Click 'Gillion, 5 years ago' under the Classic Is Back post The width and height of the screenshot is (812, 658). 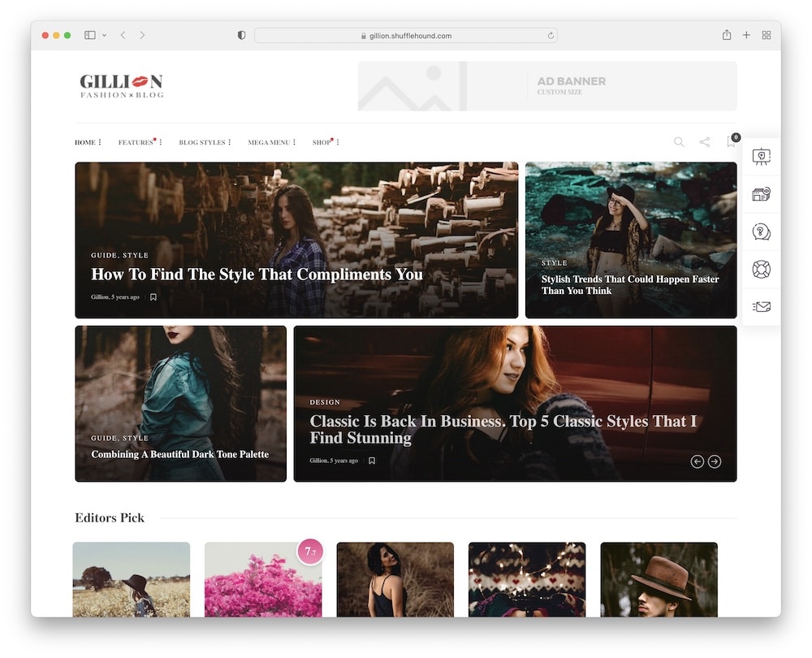click(334, 461)
